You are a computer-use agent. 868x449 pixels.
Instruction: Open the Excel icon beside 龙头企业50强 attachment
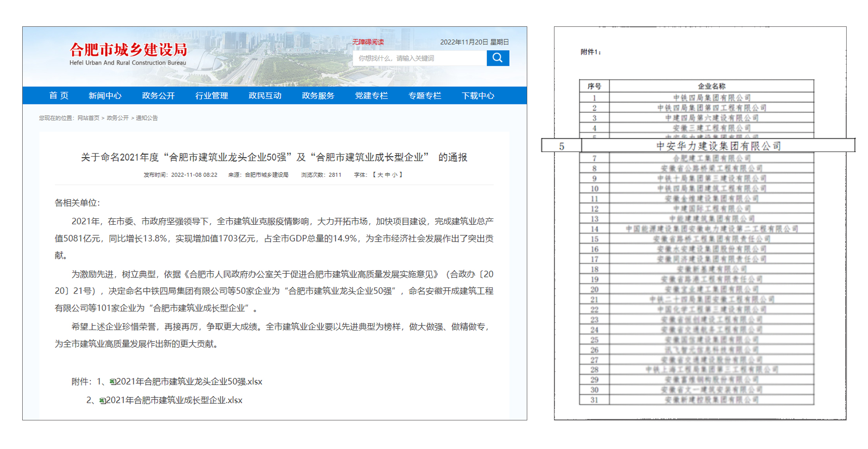(x=113, y=382)
